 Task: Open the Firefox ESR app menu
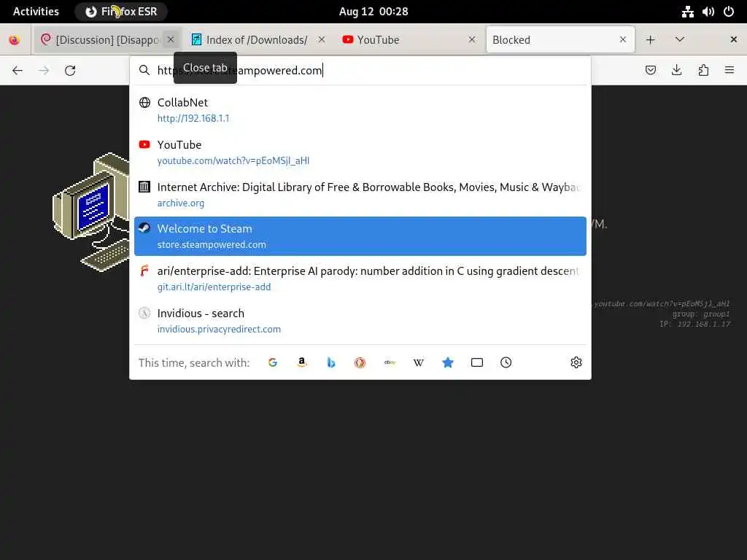point(121,12)
